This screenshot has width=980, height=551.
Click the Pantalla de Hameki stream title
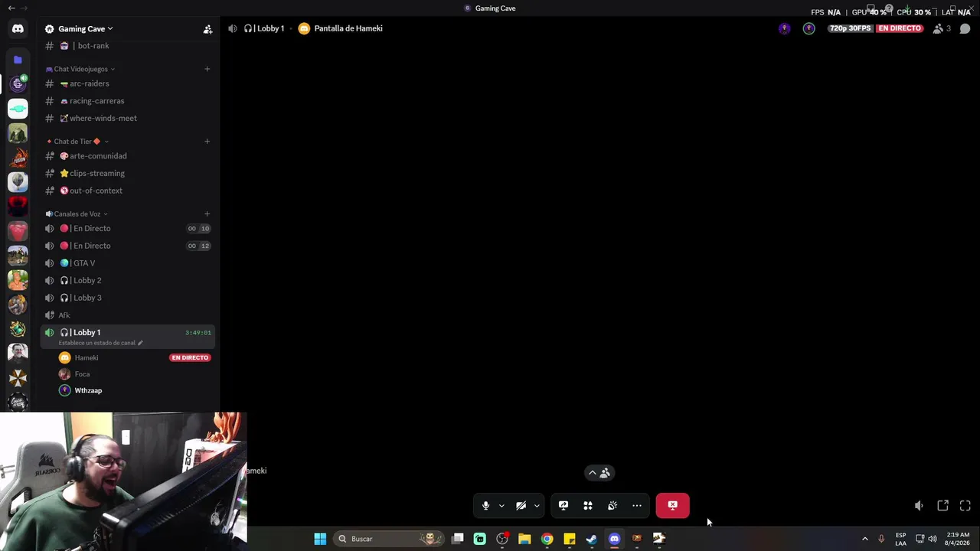348,29
